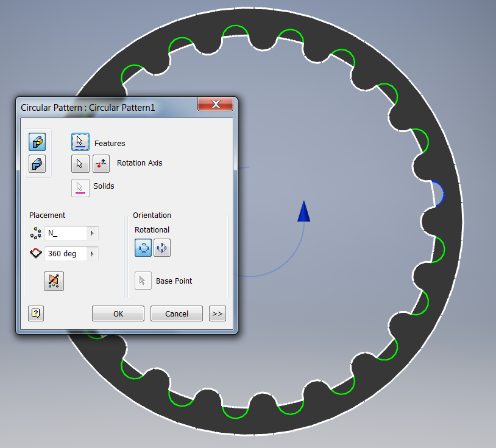Open the dialog help button

[36, 313]
